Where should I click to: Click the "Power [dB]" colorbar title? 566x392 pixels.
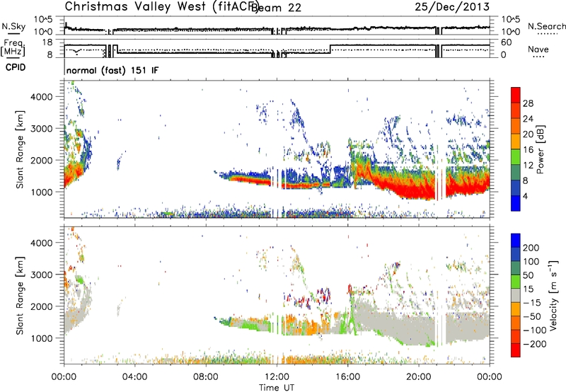[x=541, y=149]
